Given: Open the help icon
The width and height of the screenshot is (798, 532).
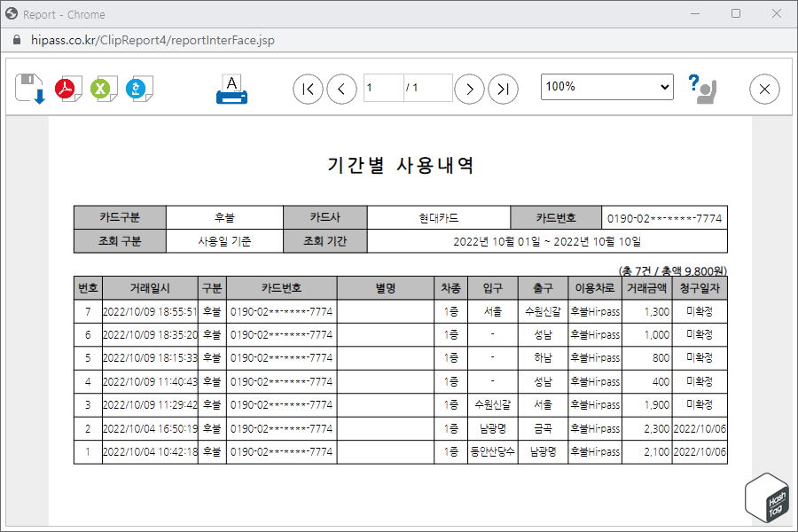Looking at the screenshot, I should (x=702, y=89).
